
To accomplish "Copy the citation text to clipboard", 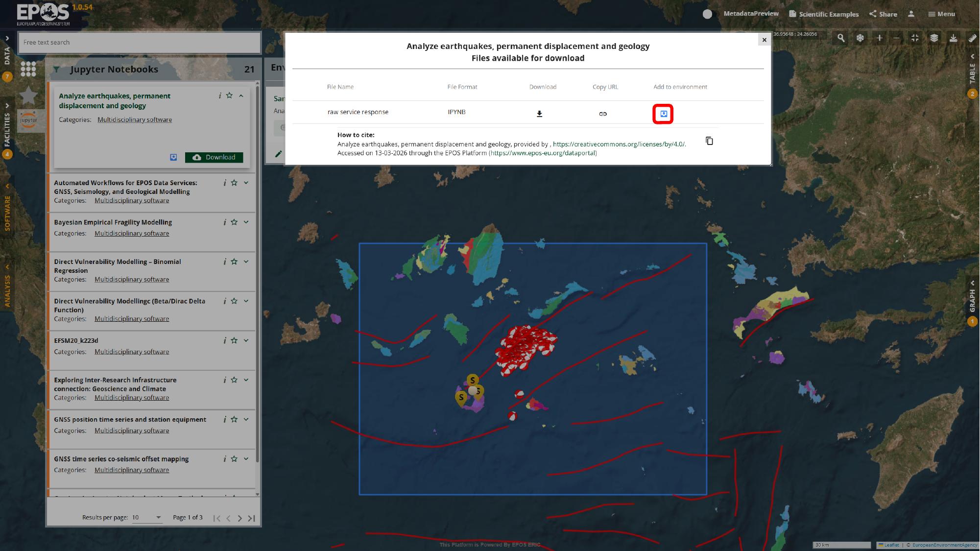I will pyautogui.click(x=709, y=141).
